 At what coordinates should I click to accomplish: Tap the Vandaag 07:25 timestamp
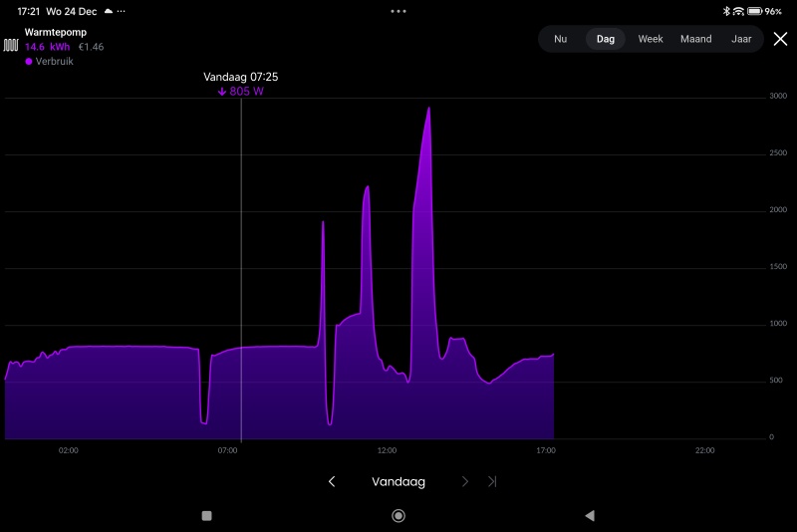coord(240,77)
